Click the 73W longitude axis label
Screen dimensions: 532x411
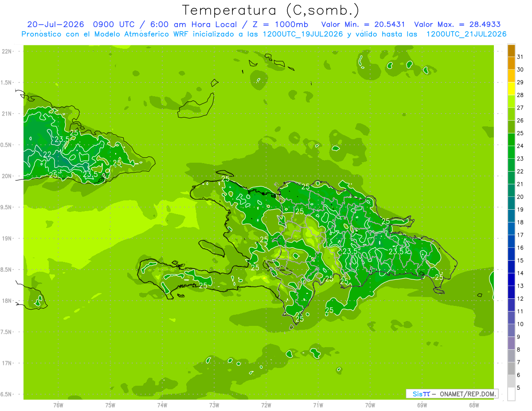pyautogui.click(x=214, y=405)
